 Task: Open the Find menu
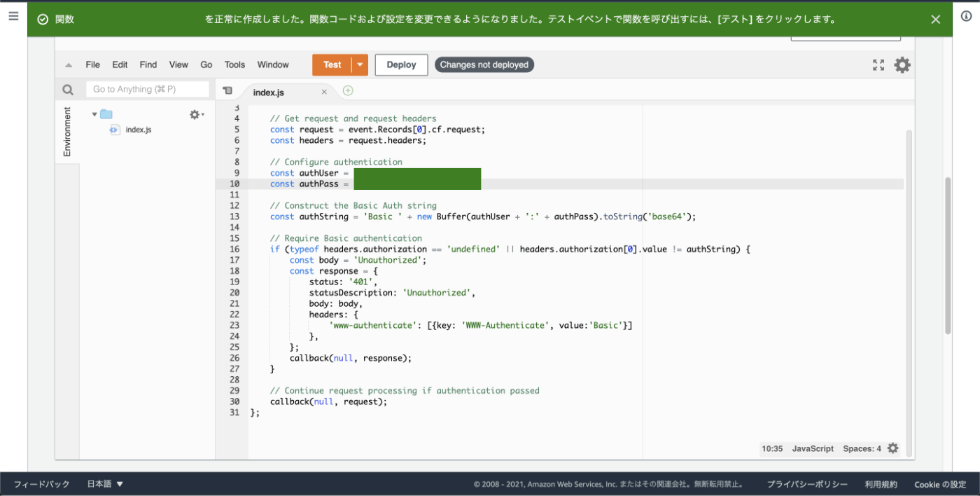pos(148,64)
